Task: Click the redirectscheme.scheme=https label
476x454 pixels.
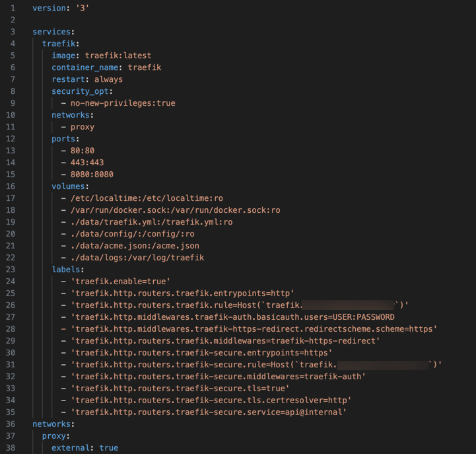Action: coord(254,329)
